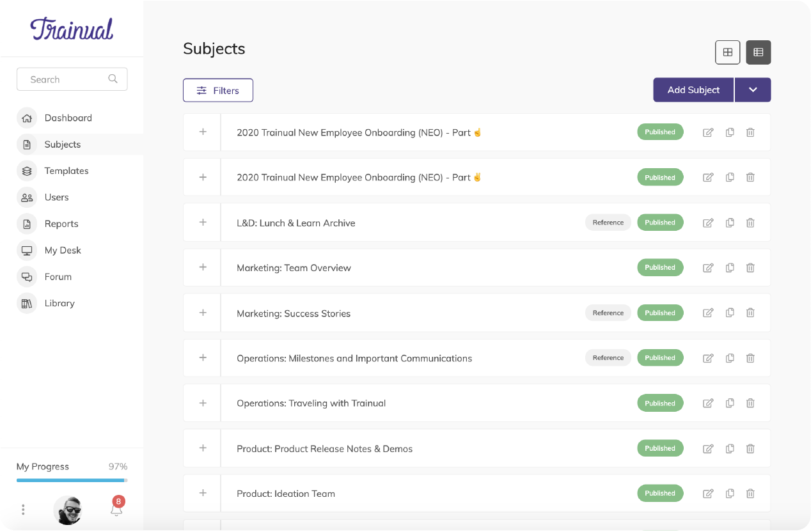Open the Reports sidebar item
This screenshot has height=532, width=811.
tap(61, 224)
